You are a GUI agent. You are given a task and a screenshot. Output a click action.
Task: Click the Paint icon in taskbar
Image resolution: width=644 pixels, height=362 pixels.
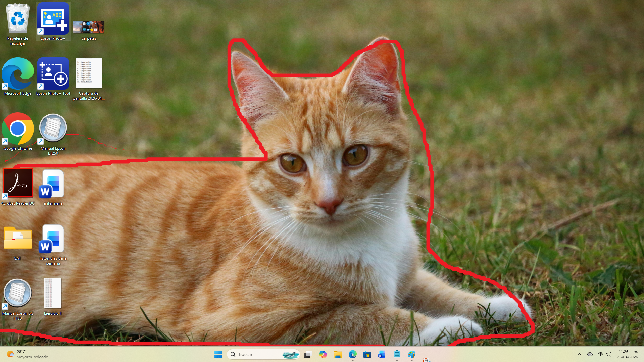tap(411, 354)
